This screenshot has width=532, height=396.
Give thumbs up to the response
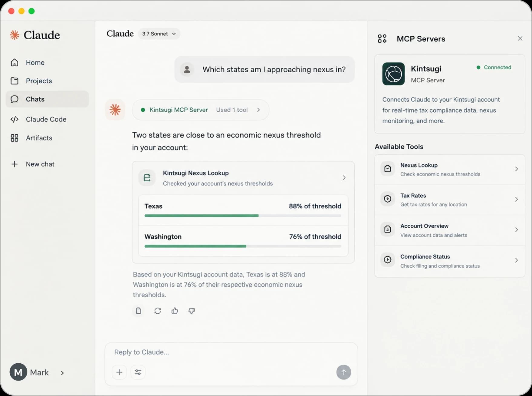(x=175, y=311)
